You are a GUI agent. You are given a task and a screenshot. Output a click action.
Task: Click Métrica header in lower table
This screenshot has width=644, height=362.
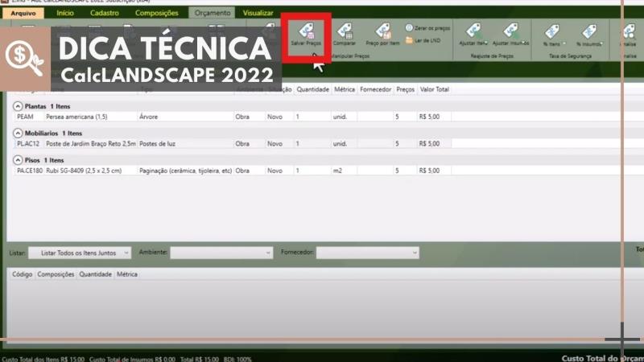pyautogui.click(x=127, y=274)
